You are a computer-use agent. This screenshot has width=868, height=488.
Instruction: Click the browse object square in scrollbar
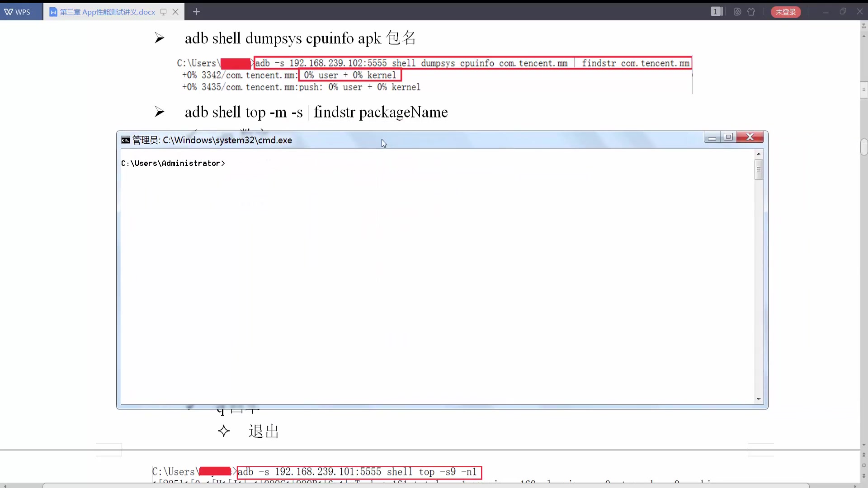(x=864, y=465)
